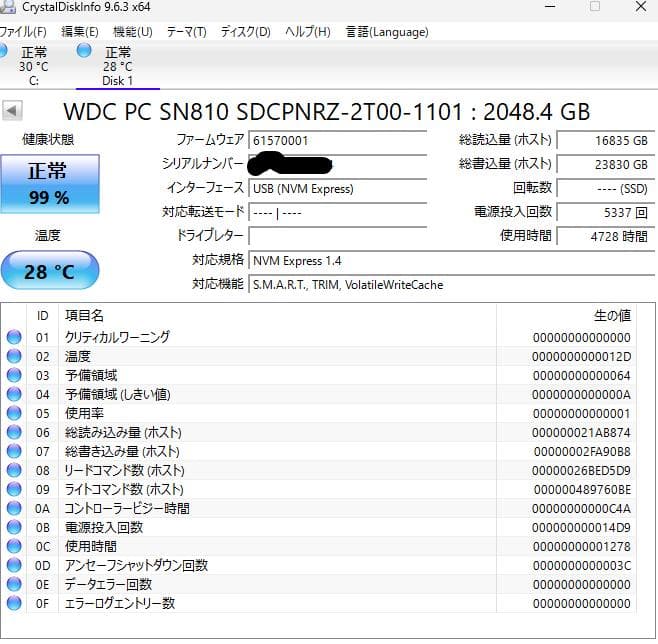Select the 総書き込み量 (ホスト) row name
This screenshot has width=658, height=644.
[122, 451]
